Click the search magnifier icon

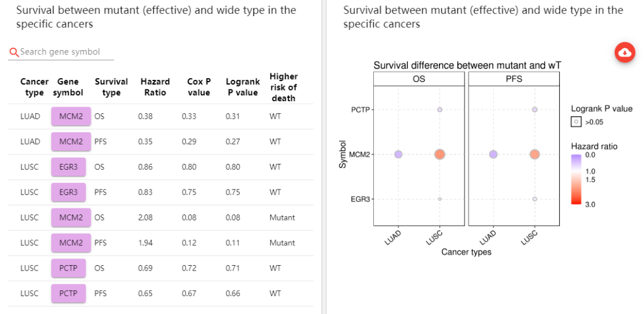pyautogui.click(x=14, y=52)
